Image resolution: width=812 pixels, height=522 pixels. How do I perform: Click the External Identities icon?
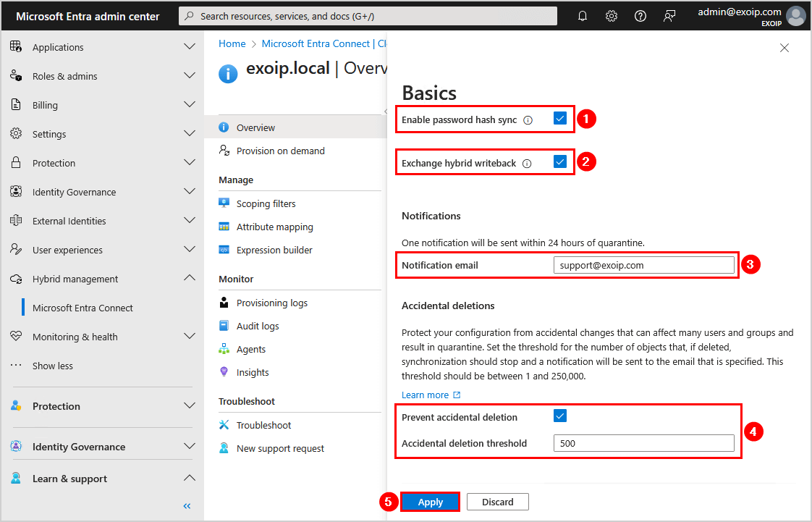click(16, 221)
